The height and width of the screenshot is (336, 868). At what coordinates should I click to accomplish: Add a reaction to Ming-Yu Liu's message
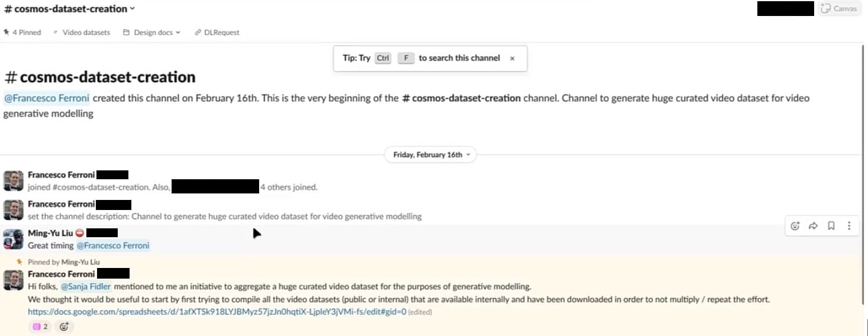click(x=795, y=226)
